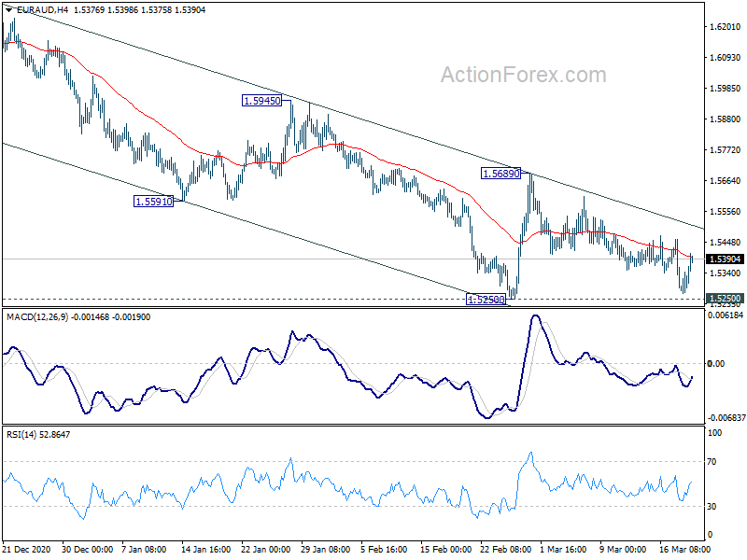Select the 1.52500 low price label
The width and height of the screenshot is (747, 560).
(x=486, y=300)
